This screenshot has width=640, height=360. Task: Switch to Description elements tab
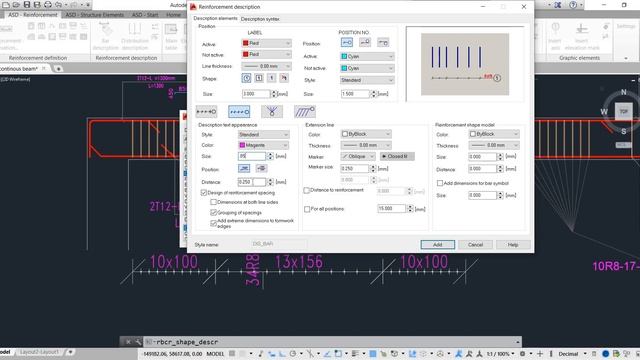215,18
